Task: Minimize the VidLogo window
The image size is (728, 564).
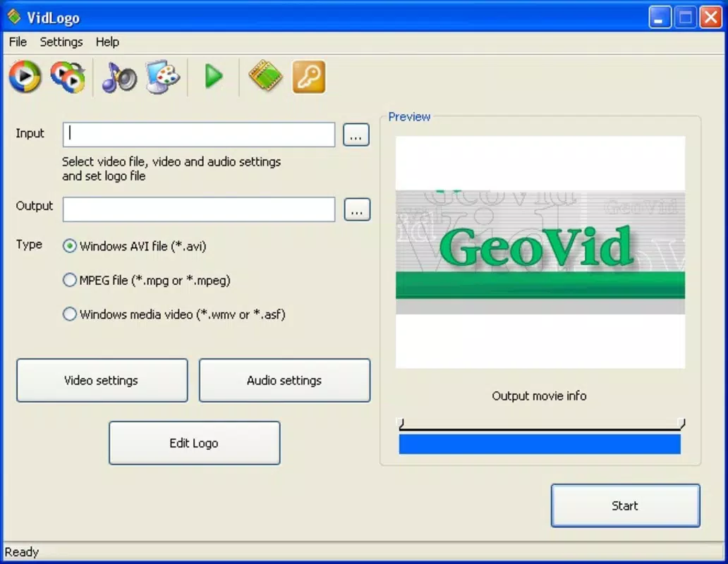Action: coord(660,18)
